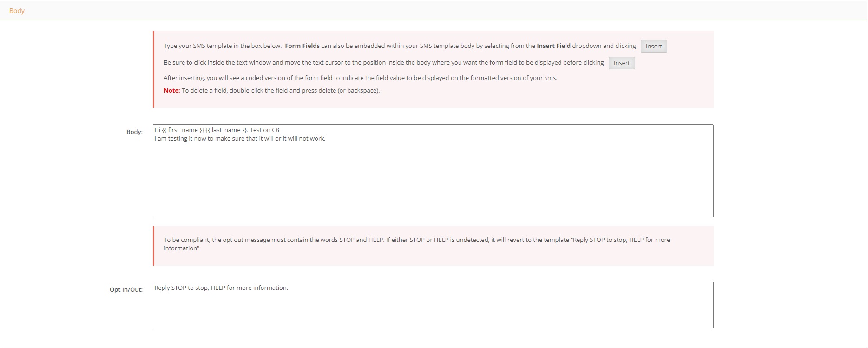Focus the Opt In/Out text area
The width and height of the screenshot is (868, 348).
[x=433, y=309]
